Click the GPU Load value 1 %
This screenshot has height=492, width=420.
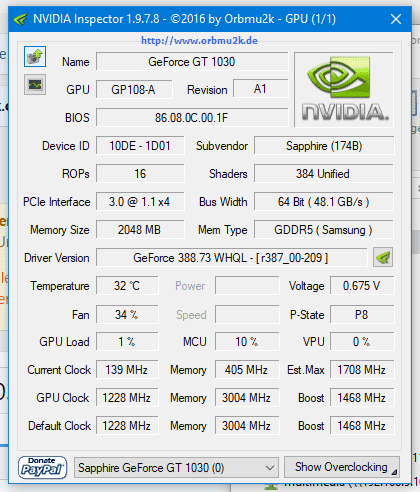click(127, 341)
